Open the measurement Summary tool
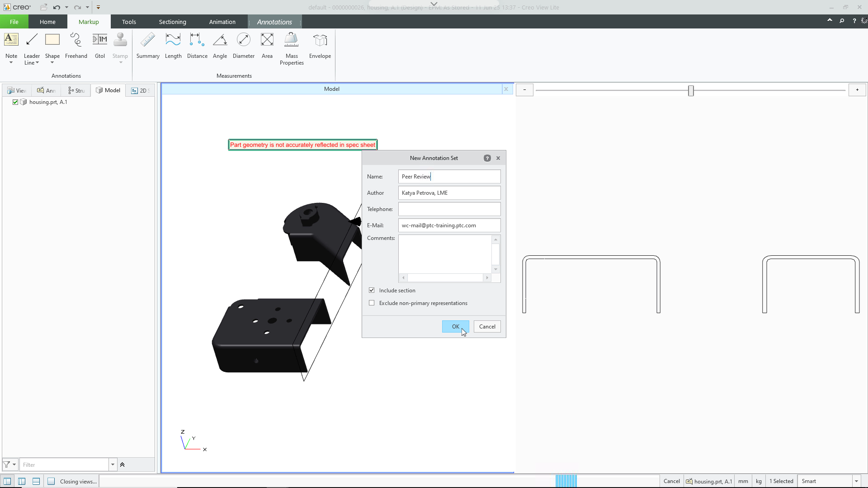This screenshot has width=868, height=488. 148,45
